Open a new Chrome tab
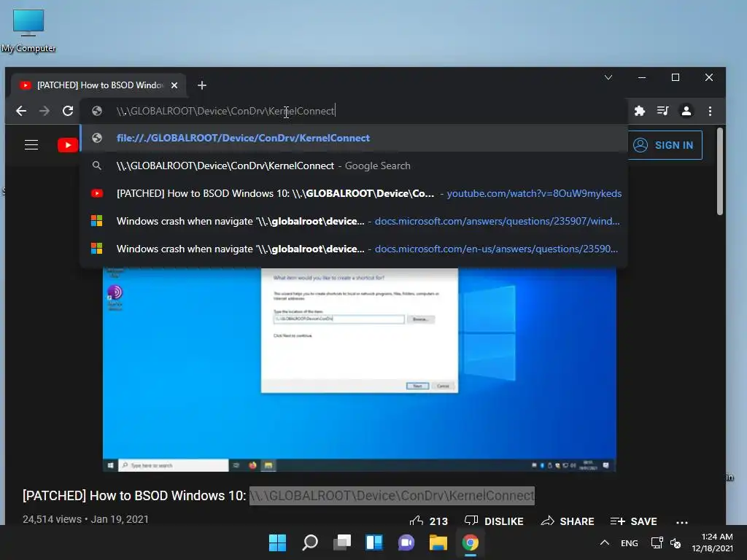 202,85
